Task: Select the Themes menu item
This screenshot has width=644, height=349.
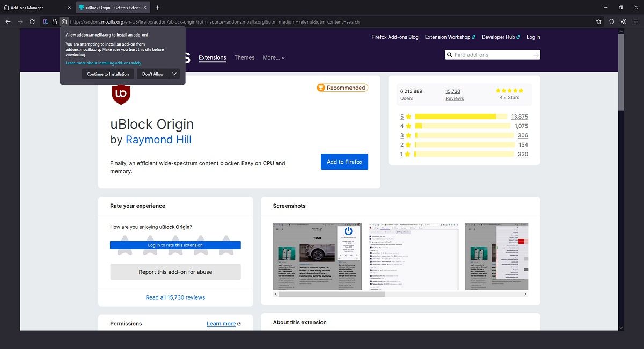Action: click(244, 57)
